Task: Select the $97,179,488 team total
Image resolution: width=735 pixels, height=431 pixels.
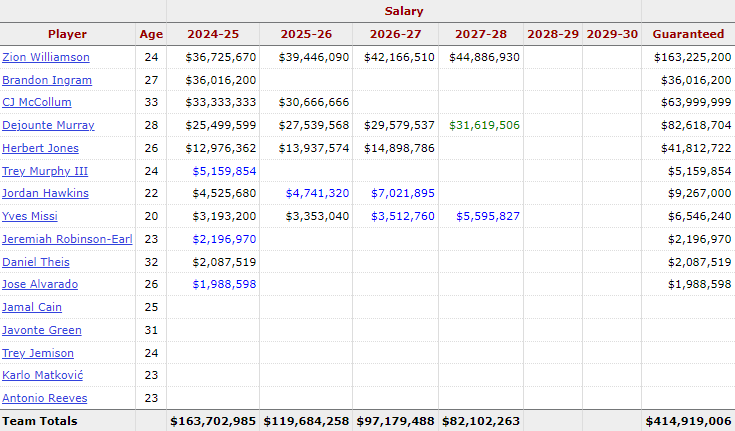Action: click(396, 421)
